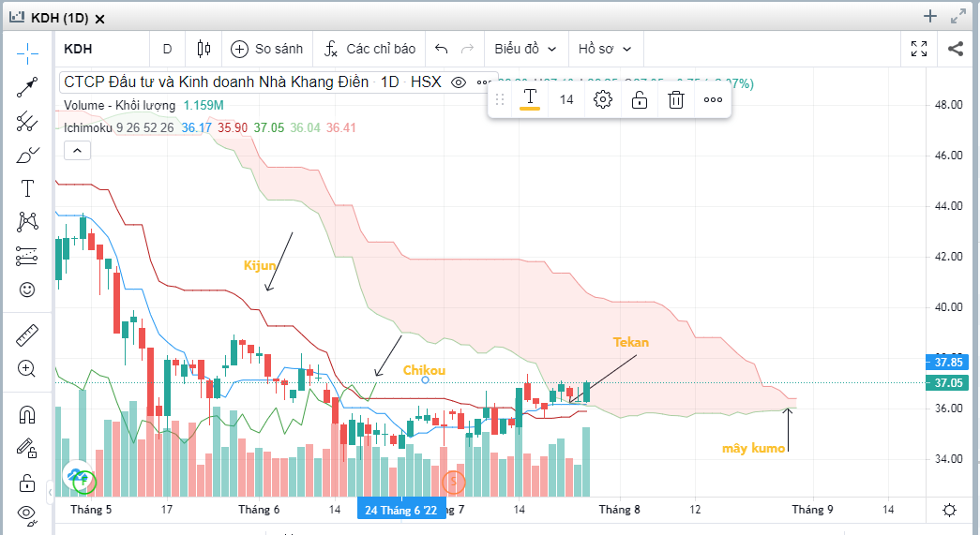Viewport: 980px width, 535px height.
Task: Open text drawing settings gear
Action: (x=603, y=99)
